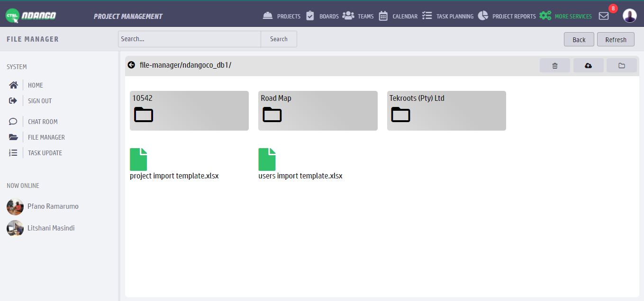
Task: Go to Projects in the top navigation
Action: point(282,16)
